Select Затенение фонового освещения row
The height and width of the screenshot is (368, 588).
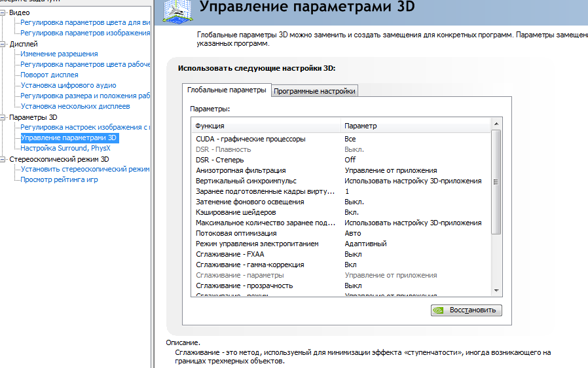point(341,202)
